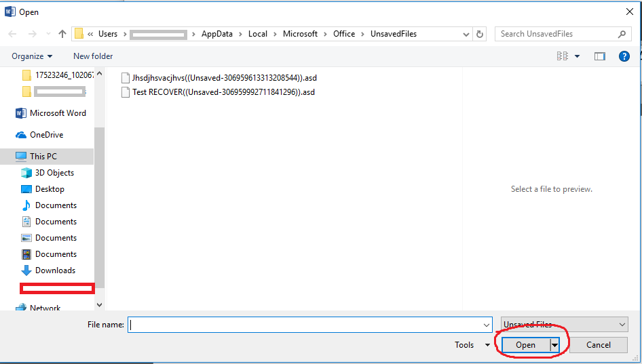Click the Jhsdjhsvacjhvs file's document icon
The height and width of the screenshot is (364, 642).
click(126, 78)
